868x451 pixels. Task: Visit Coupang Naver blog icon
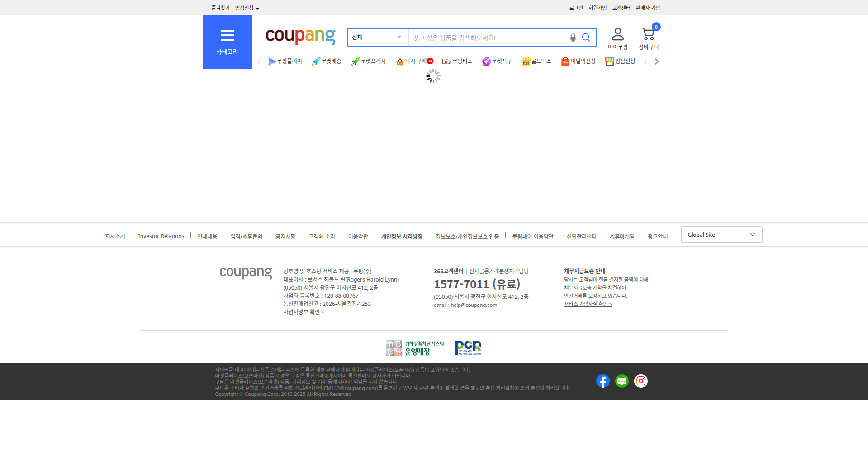coord(622,381)
